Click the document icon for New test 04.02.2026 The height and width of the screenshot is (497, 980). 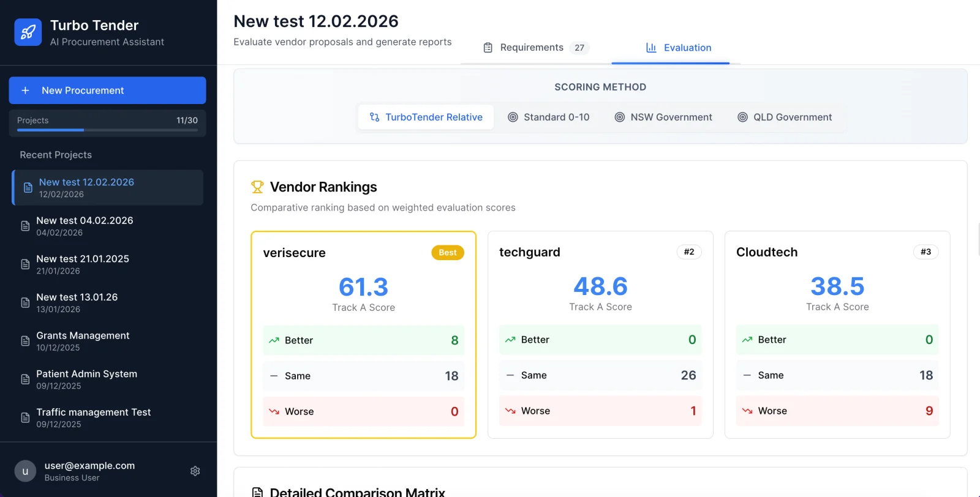click(25, 226)
